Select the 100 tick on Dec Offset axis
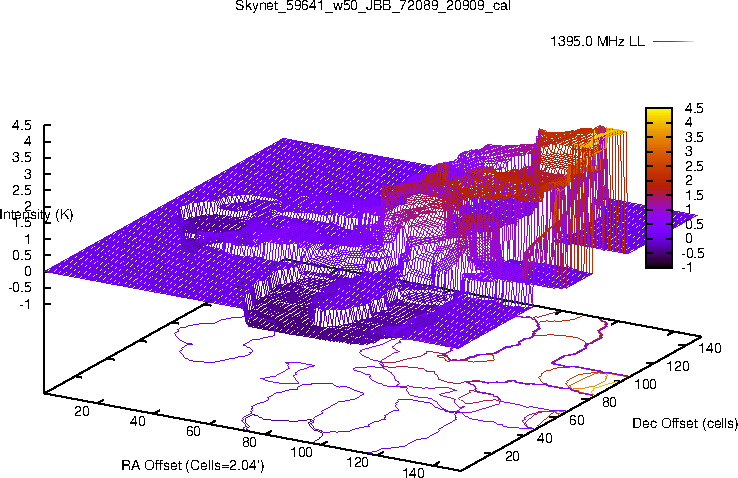This screenshot has width=738, height=478. [x=645, y=384]
